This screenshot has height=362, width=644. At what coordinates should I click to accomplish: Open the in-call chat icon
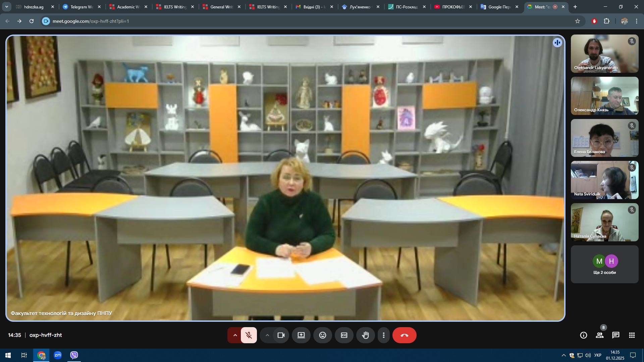click(616, 335)
